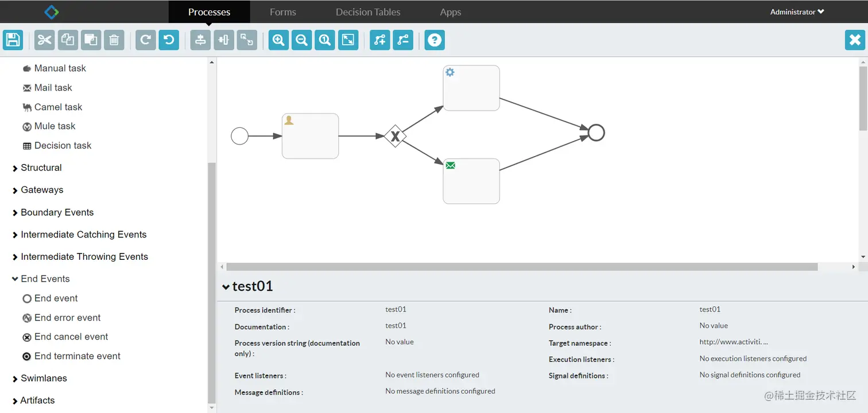Image resolution: width=868 pixels, height=413 pixels.
Task: Edit the Documentation value test01
Action: pyautogui.click(x=396, y=325)
